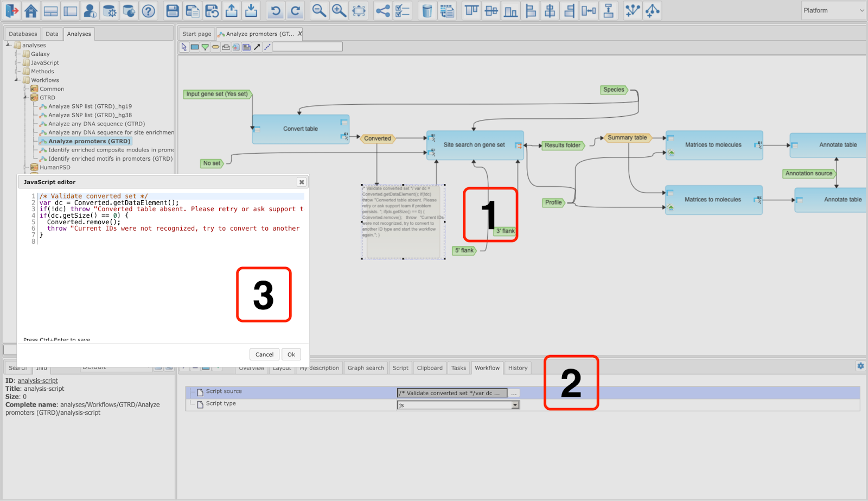Image resolution: width=868 pixels, height=501 pixels.
Task: Open the help question mark icon
Action: coord(149,10)
